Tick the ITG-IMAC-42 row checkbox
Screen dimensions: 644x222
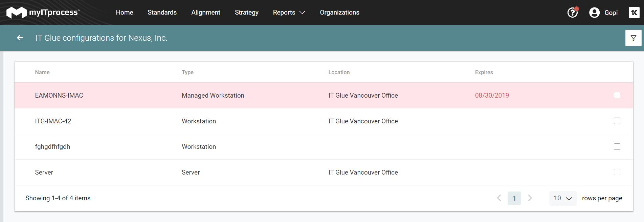tap(617, 121)
